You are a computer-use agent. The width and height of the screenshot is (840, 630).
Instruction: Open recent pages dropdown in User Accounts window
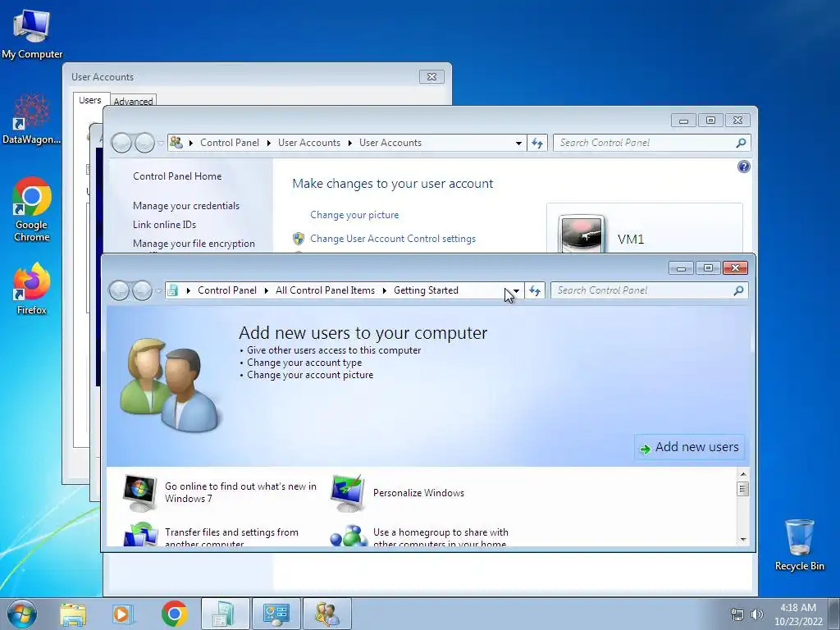(162, 144)
